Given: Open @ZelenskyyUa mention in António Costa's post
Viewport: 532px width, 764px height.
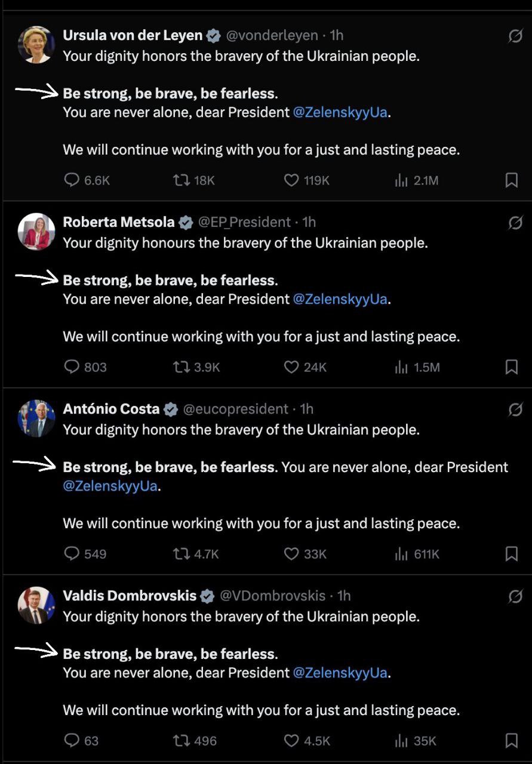Looking at the screenshot, I should pyautogui.click(x=110, y=486).
